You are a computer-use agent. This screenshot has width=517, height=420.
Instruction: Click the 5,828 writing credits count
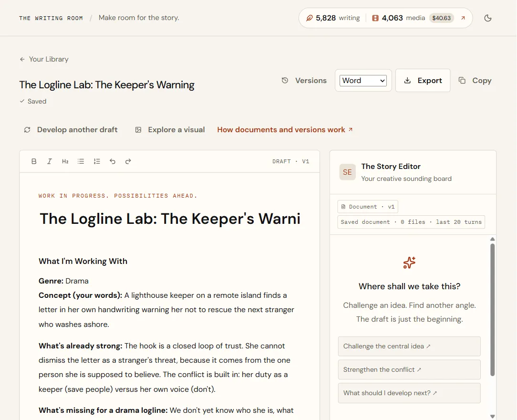point(326,18)
